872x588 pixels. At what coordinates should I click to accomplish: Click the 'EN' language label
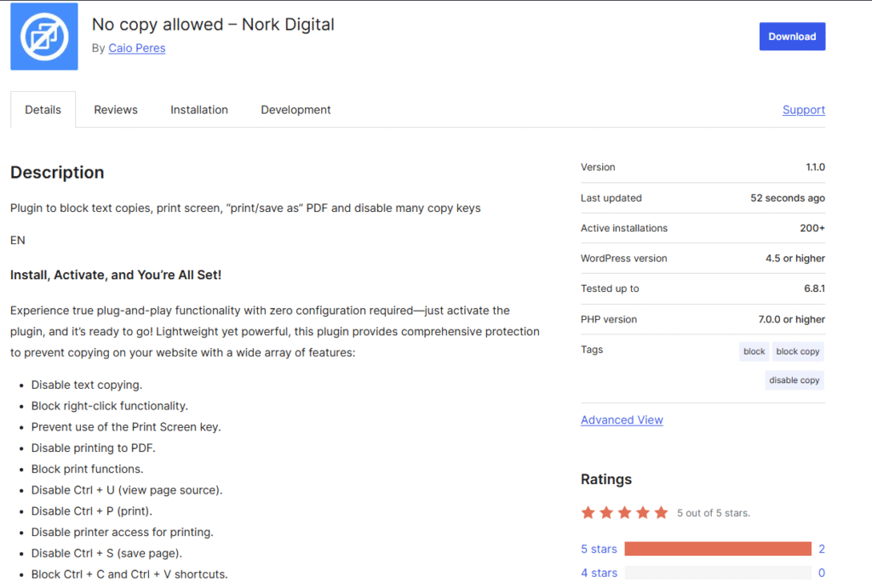(18, 241)
